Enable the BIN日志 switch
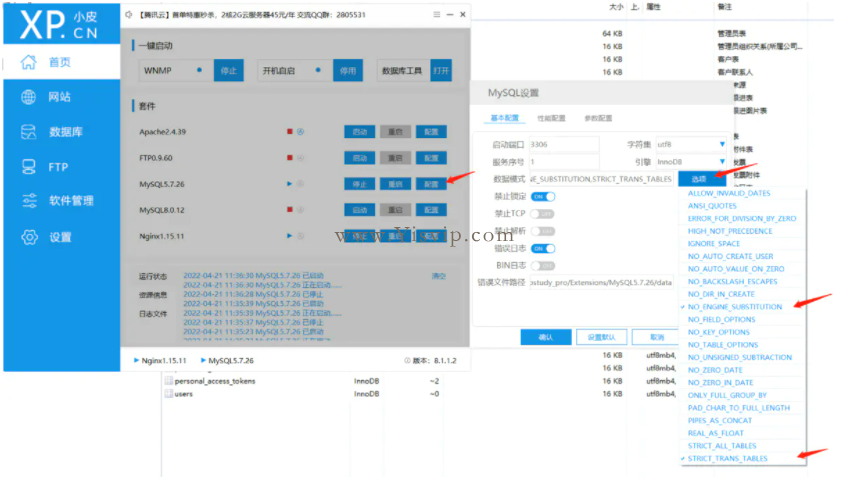This screenshot has width=847, height=477. click(x=542, y=266)
